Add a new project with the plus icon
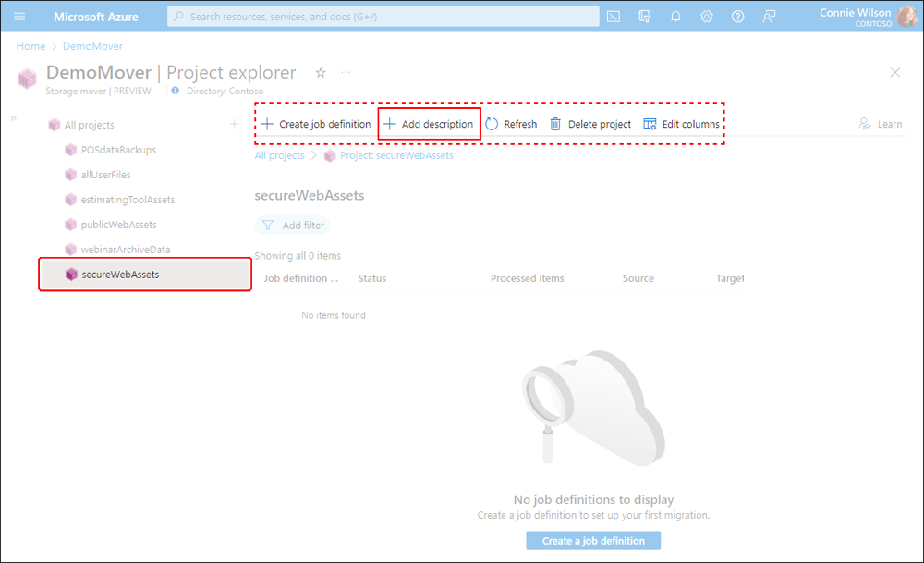This screenshot has height=563, width=924. tap(235, 124)
